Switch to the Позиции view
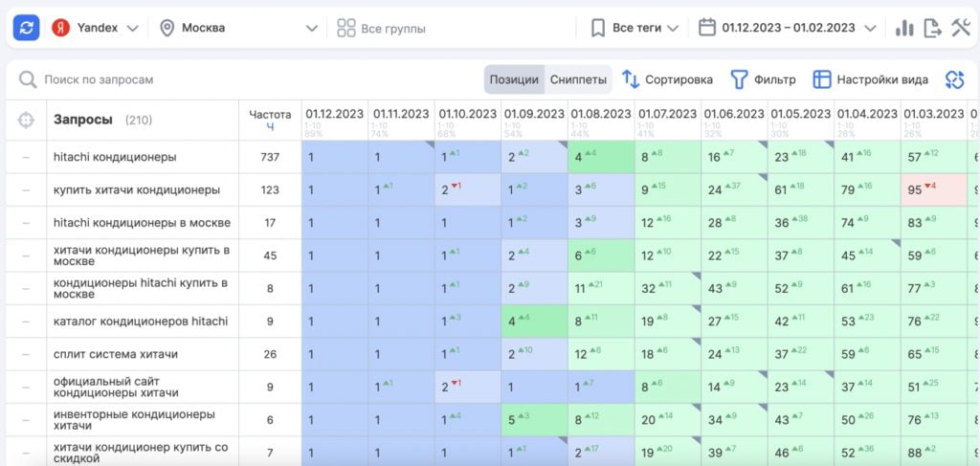This screenshot has height=466, width=980. (x=515, y=79)
